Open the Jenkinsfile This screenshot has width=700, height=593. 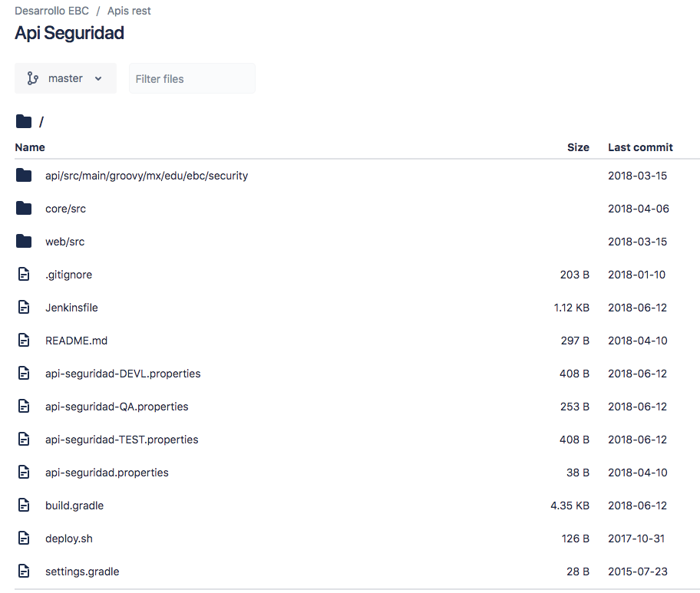coord(71,308)
